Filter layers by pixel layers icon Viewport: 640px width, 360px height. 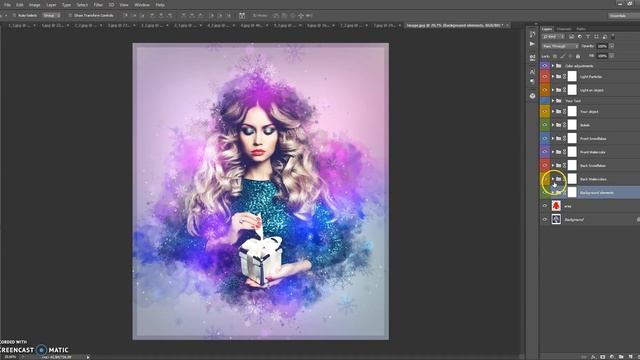(571, 37)
